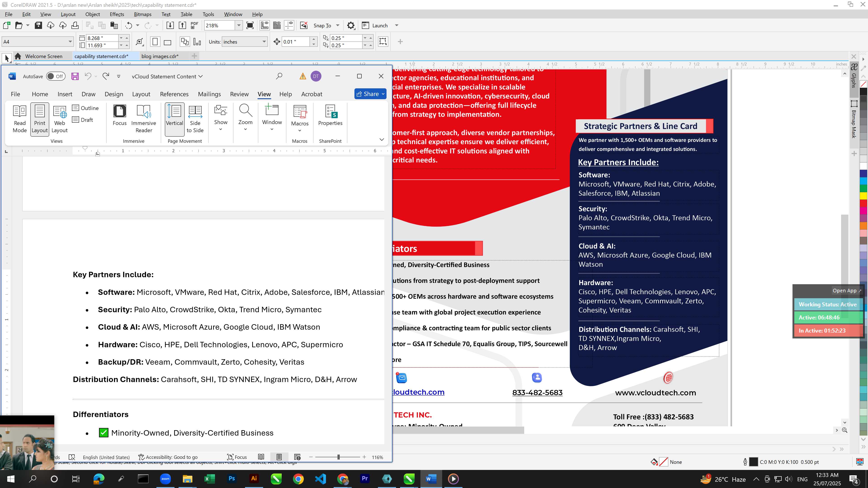The image size is (868, 488).
Task: Open Word References tab
Action: 174,94
